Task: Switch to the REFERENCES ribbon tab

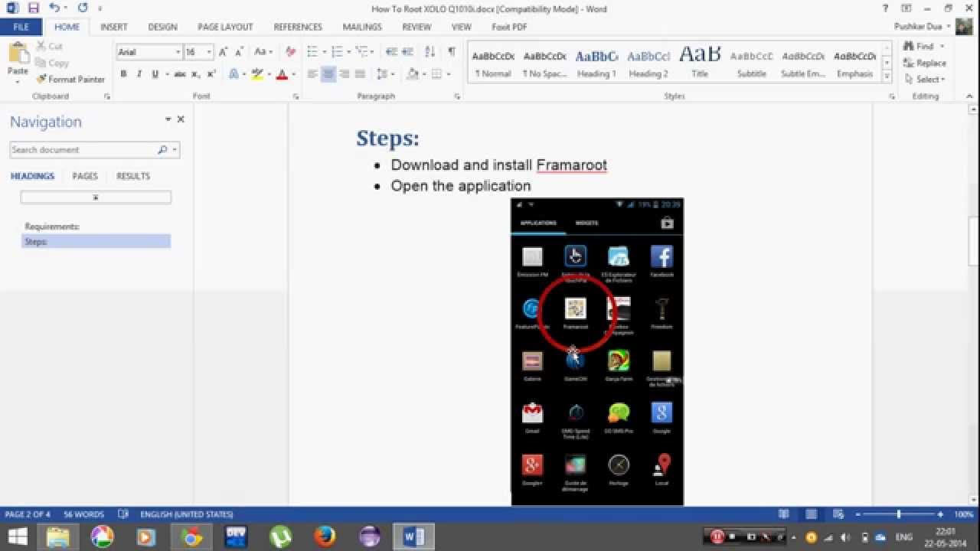Action: [x=298, y=27]
